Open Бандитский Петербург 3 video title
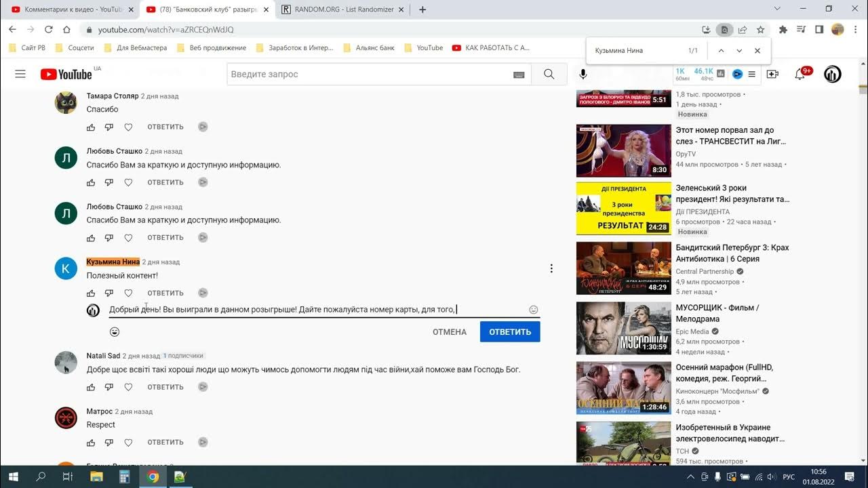The height and width of the screenshot is (488, 868). pos(732,253)
